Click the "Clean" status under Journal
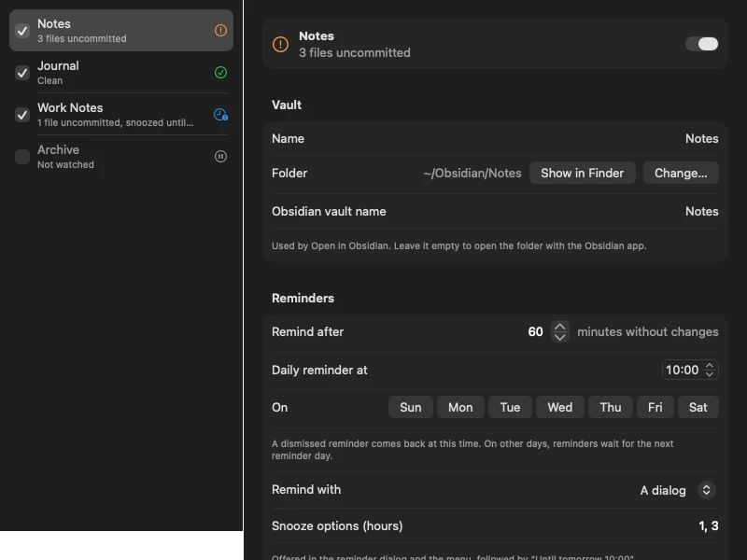The width and height of the screenshot is (747, 560). [50, 81]
